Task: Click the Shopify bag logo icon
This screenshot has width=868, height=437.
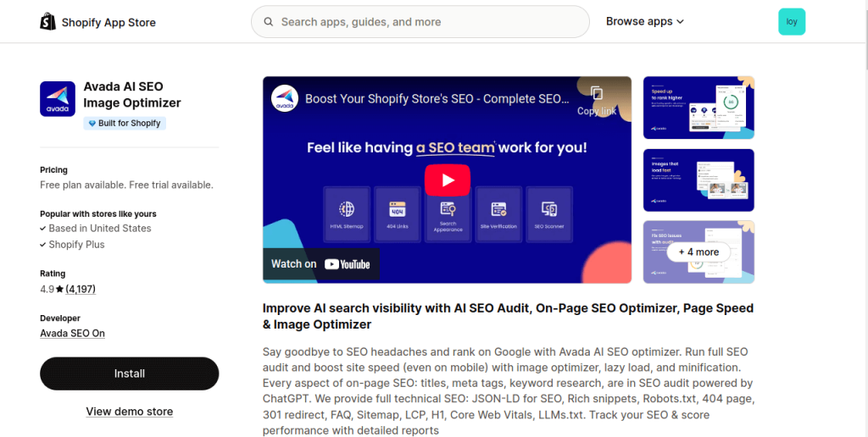Action: (x=47, y=21)
